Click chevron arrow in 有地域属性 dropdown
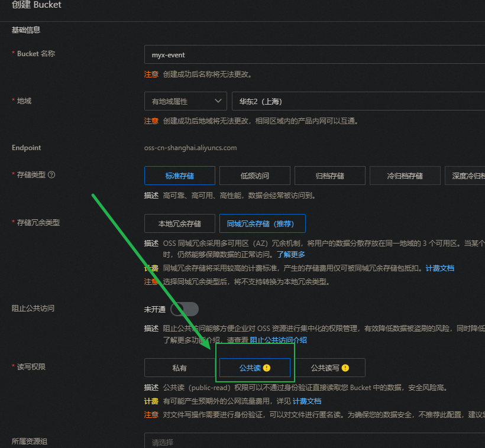The image size is (485, 448). 217,101
